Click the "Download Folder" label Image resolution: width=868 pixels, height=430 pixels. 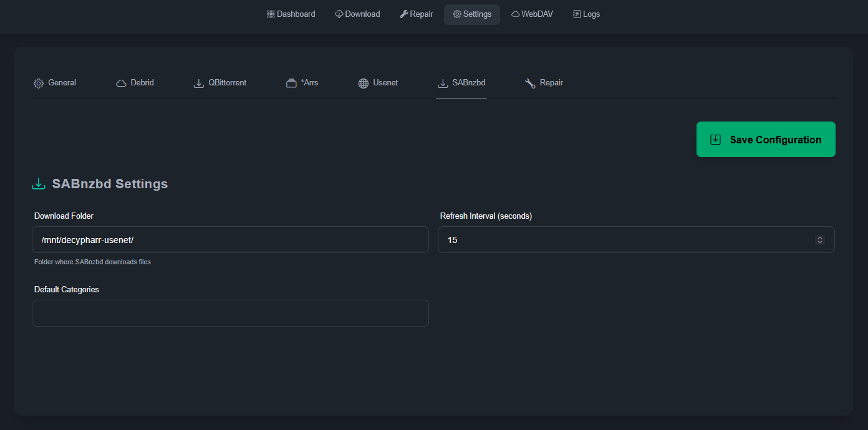point(64,216)
